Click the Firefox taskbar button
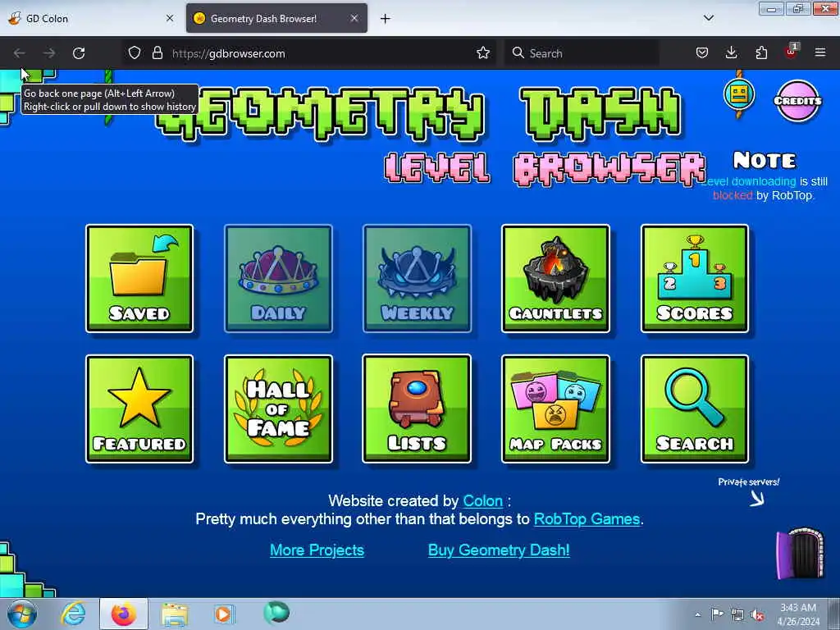 124,614
